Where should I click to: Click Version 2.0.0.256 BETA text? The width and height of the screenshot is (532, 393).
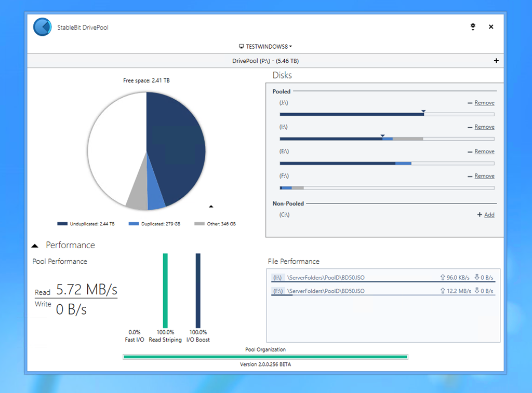(x=265, y=364)
